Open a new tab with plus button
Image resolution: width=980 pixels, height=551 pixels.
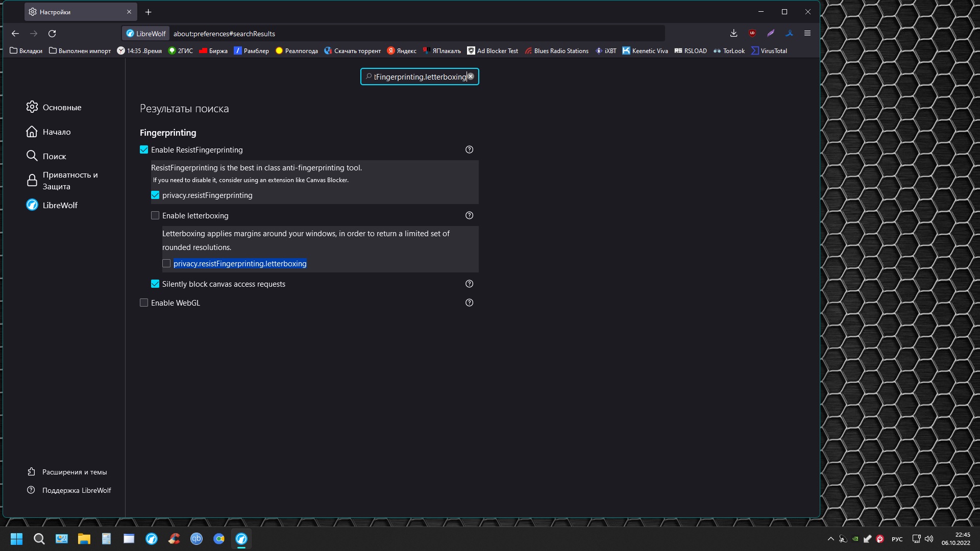click(x=148, y=12)
